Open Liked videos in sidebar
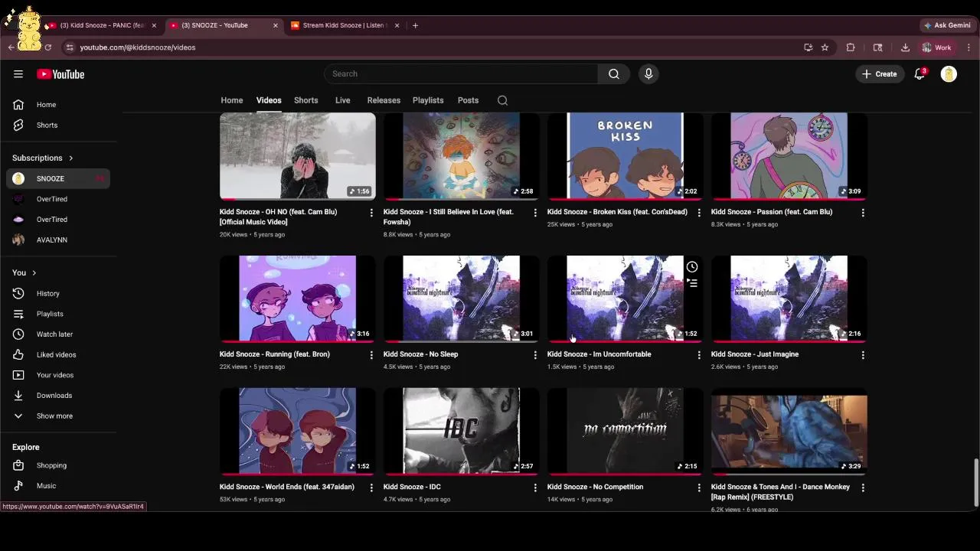This screenshot has height=551, width=980. pyautogui.click(x=58, y=355)
